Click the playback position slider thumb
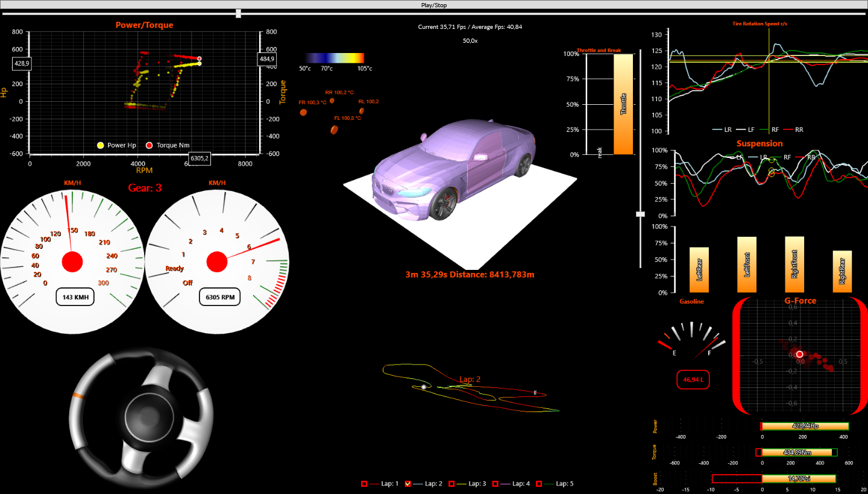The height and width of the screenshot is (494, 868). pyautogui.click(x=238, y=13)
